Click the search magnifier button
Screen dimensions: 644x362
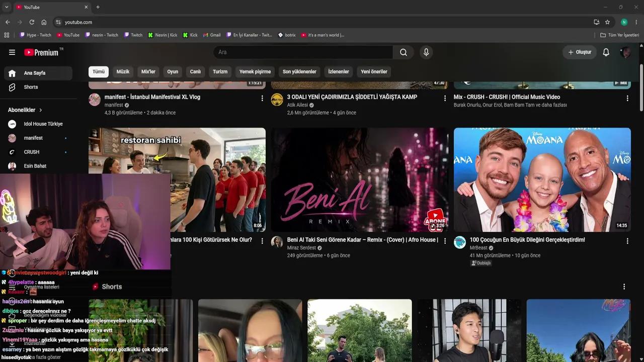click(404, 52)
